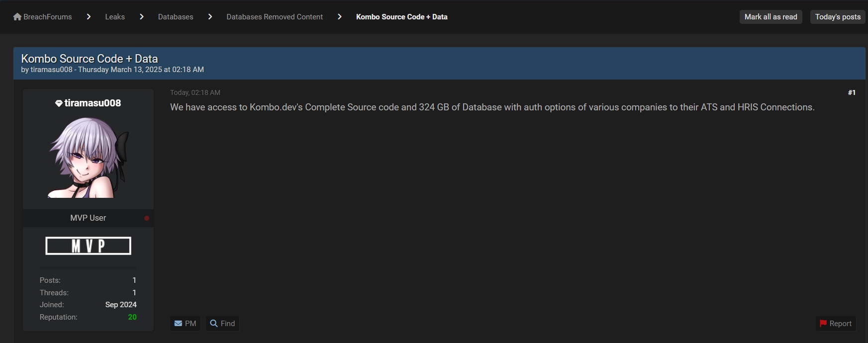Viewport: 868px width, 343px height.
Task: Open the #1 post permalink
Action: pyautogui.click(x=852, y=92)
